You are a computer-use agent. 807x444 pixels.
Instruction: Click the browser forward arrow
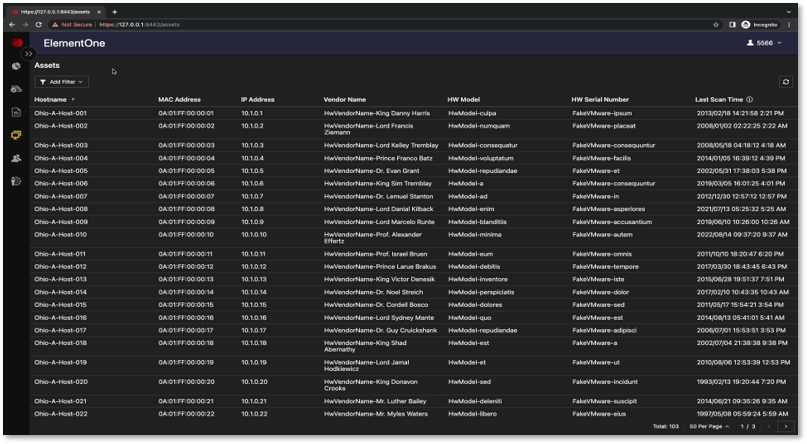25,25
